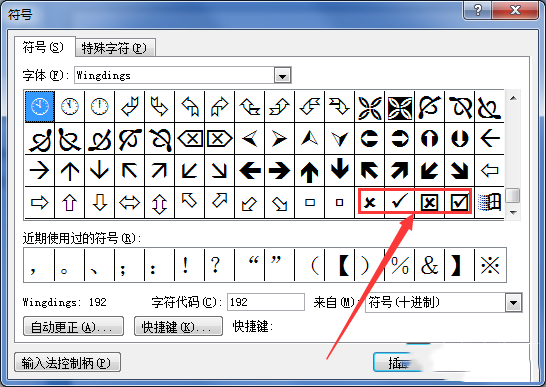Select the outline four-petal ornament symbol

point(369,107)
